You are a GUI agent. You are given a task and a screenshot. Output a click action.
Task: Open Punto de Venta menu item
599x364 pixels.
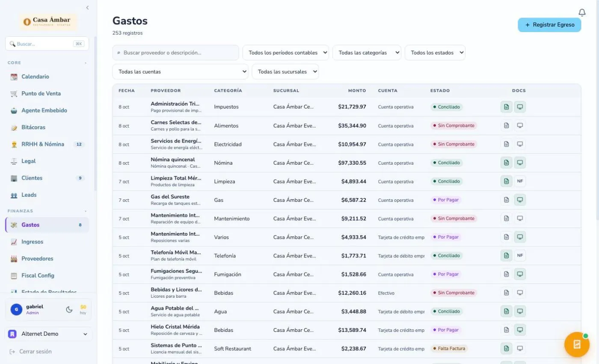tap(47, 94)
